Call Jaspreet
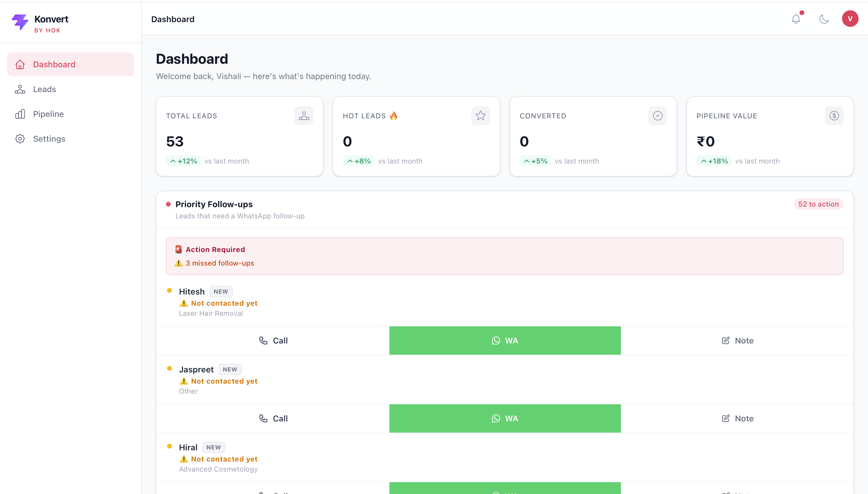 point(273,418)
